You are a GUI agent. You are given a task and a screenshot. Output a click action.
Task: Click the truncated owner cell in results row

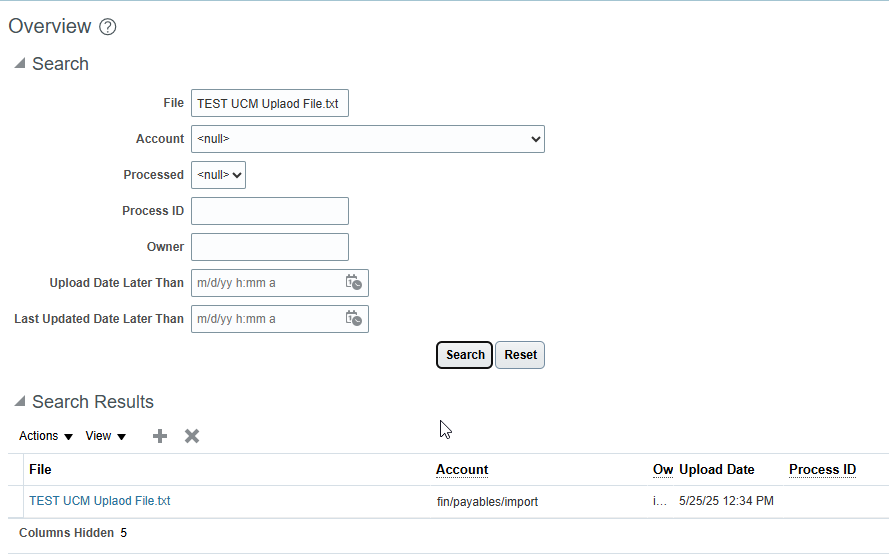[660, 501]
